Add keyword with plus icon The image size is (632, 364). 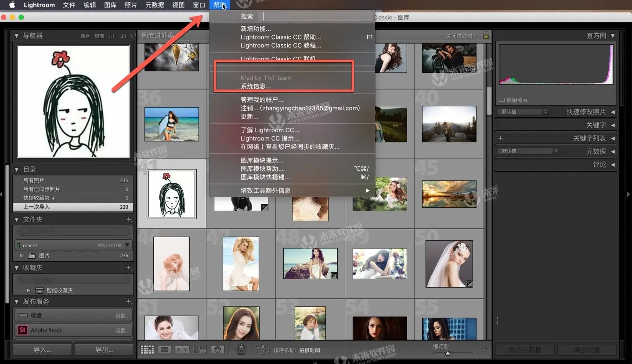point(500,138)
